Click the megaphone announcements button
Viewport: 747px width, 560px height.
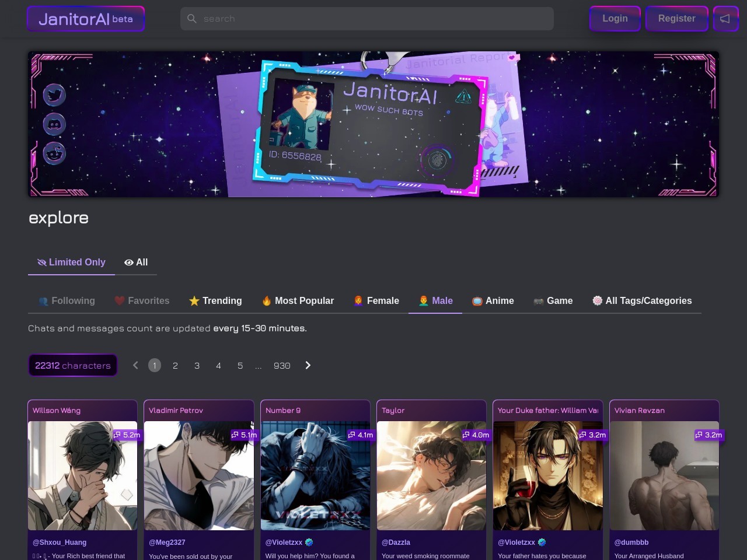coord(725,19)
